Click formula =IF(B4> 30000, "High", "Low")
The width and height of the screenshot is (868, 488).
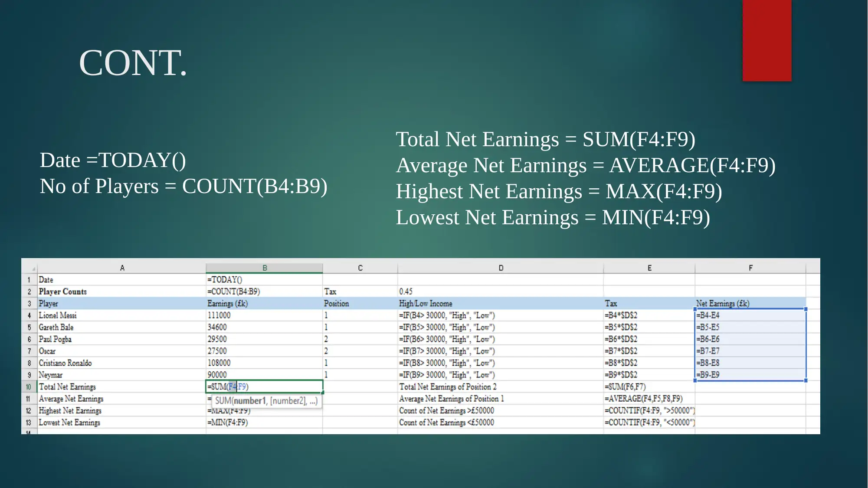pos(501,315)
